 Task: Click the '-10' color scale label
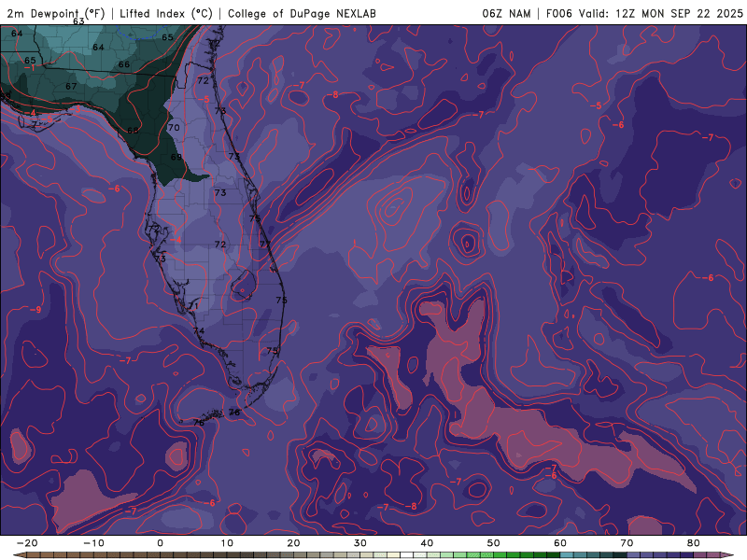point(92,543)
